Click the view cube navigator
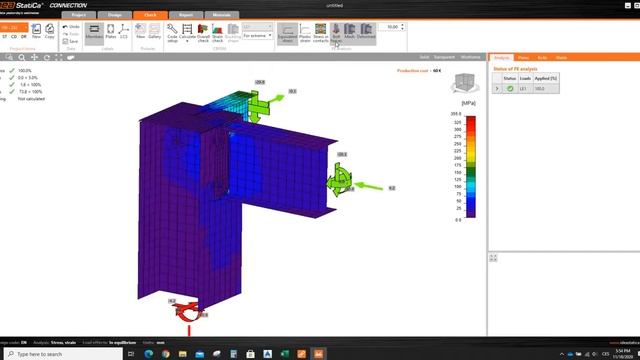 [465, 83]
